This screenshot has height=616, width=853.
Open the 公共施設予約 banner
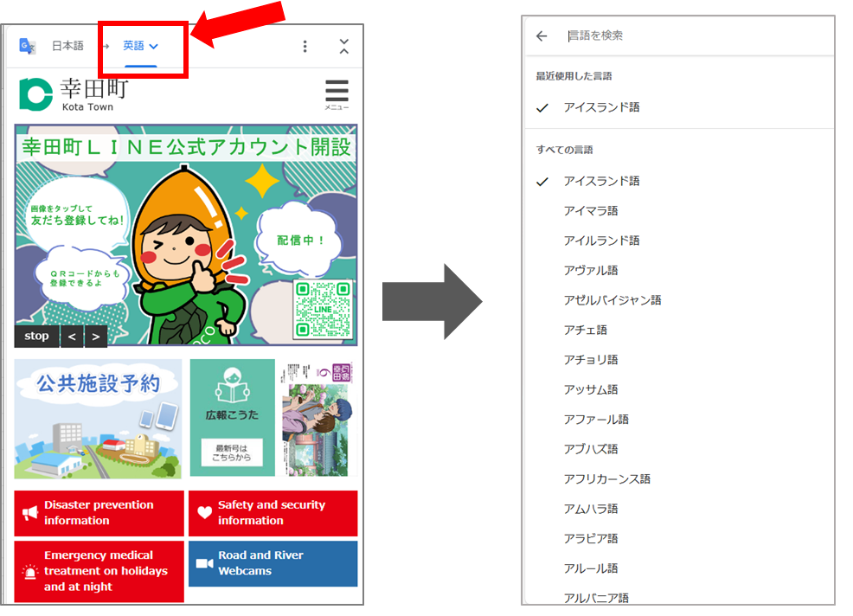pyautogui.click(x=98, y=419)
